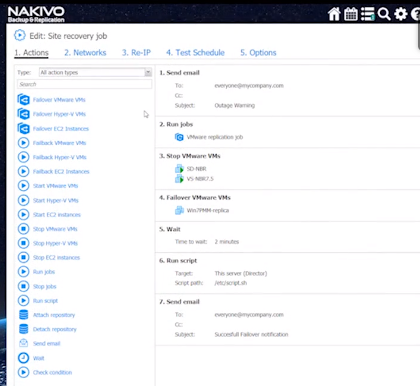The image size is (420, 386).
Task: Click the Wait clock icon
Action: (23, 358)
